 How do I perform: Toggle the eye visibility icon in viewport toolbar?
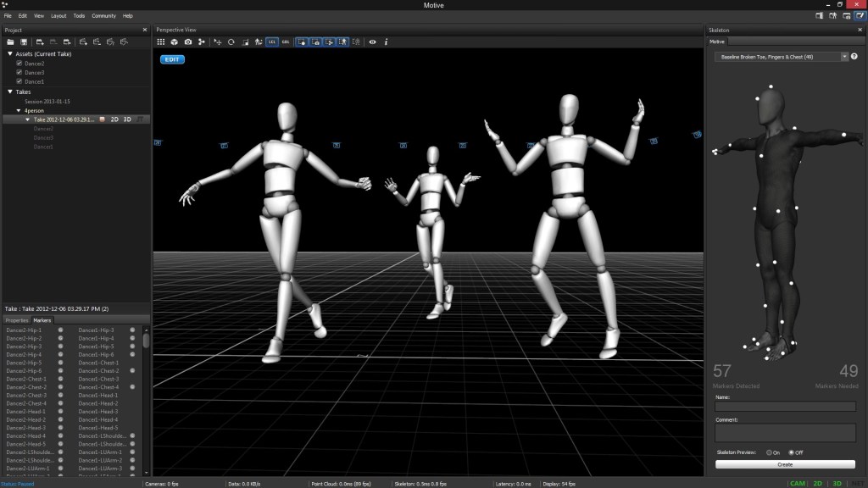pos(372,42)
